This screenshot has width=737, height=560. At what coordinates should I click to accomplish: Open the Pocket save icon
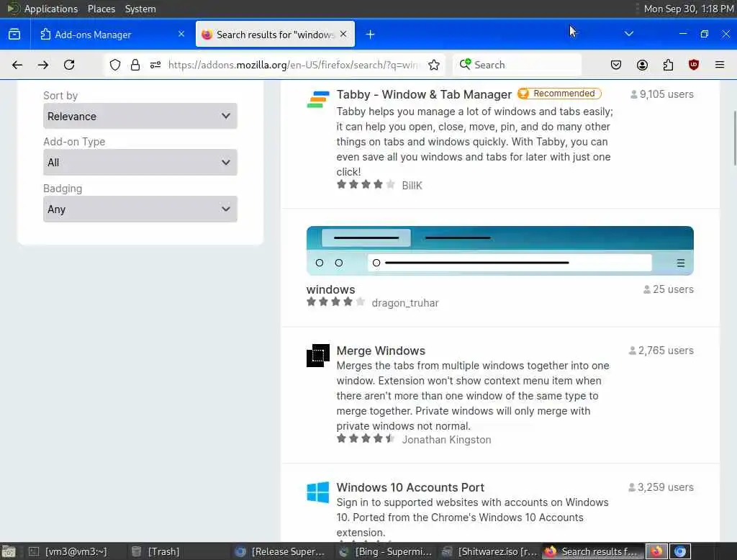coord(616,65)
